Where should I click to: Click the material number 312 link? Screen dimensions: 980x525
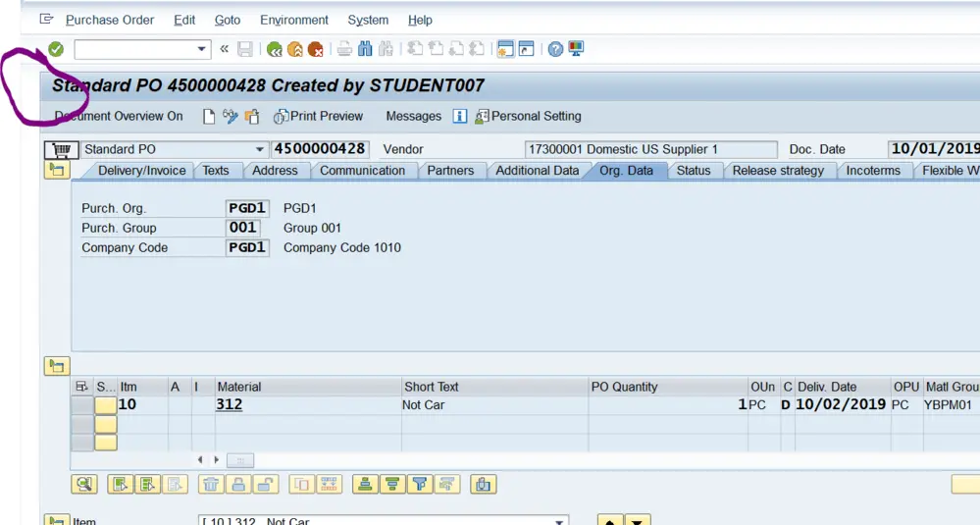tap(230, 405)
